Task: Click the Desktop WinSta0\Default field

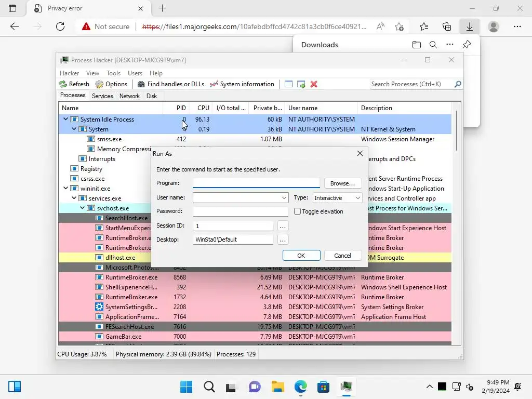Action: (233, 240)
